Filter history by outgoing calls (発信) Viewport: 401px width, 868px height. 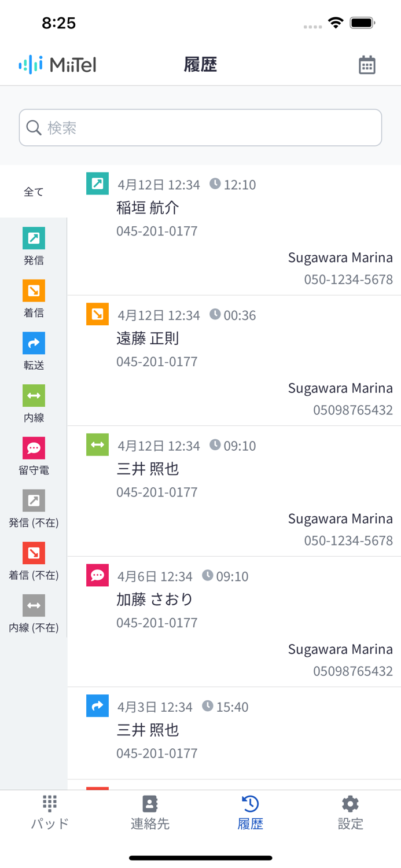34,246
